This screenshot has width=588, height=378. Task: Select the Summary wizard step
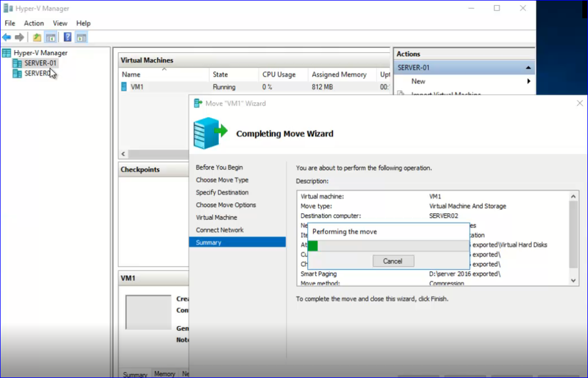point(237,242)
